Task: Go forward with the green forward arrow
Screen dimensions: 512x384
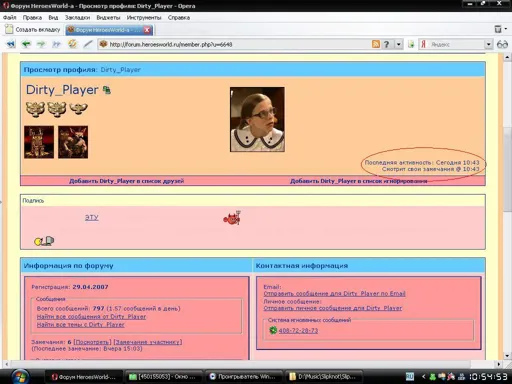Action: [x=41, y=44]
